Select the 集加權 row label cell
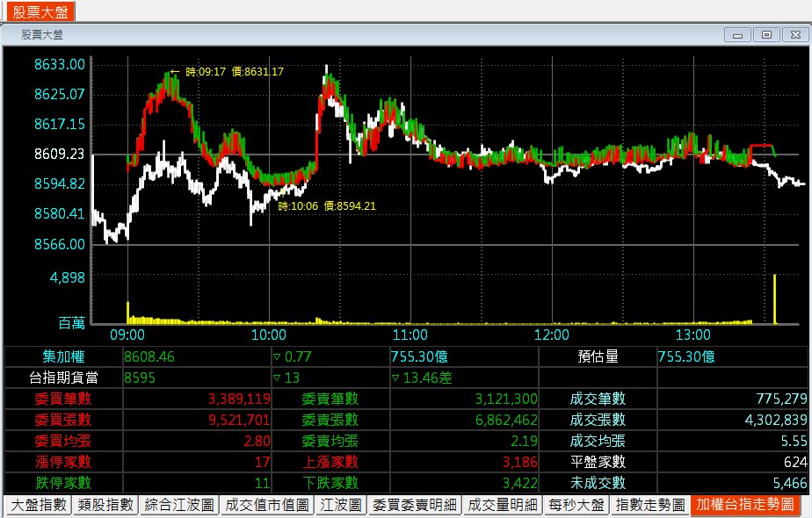This screenshot has height=518, width=812. 63,356
